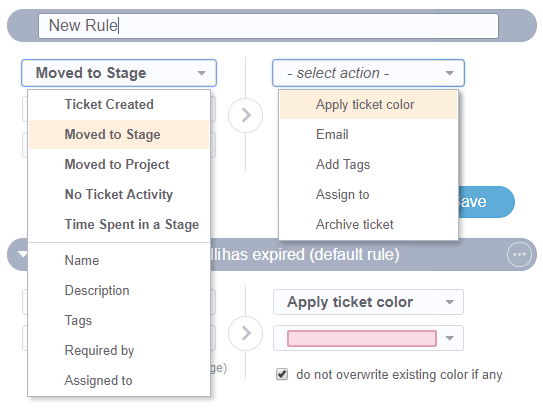Screen dimensions: 543x414
Task: Select Apply ticket color action in list
Action: coord(368,105)
